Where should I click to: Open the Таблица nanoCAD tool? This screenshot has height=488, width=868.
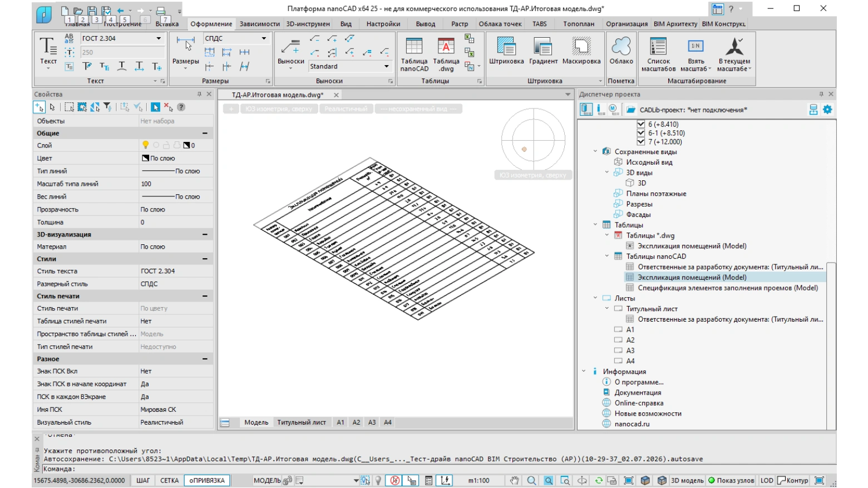(414, 55)
